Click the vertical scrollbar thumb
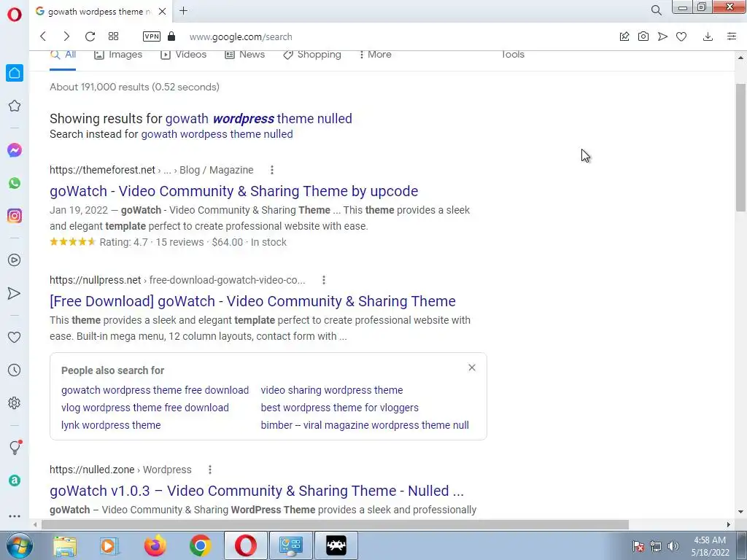Viewport: 747px width, 560px height. [740, 147]
